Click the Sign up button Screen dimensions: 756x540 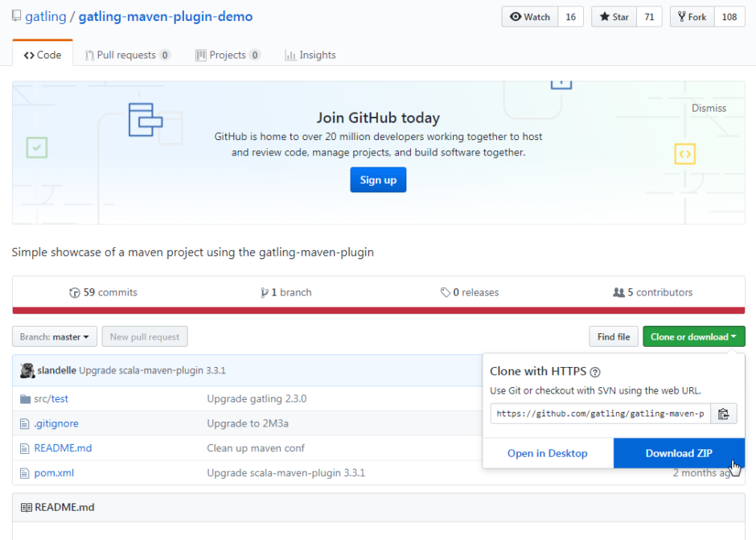(378, 180)
